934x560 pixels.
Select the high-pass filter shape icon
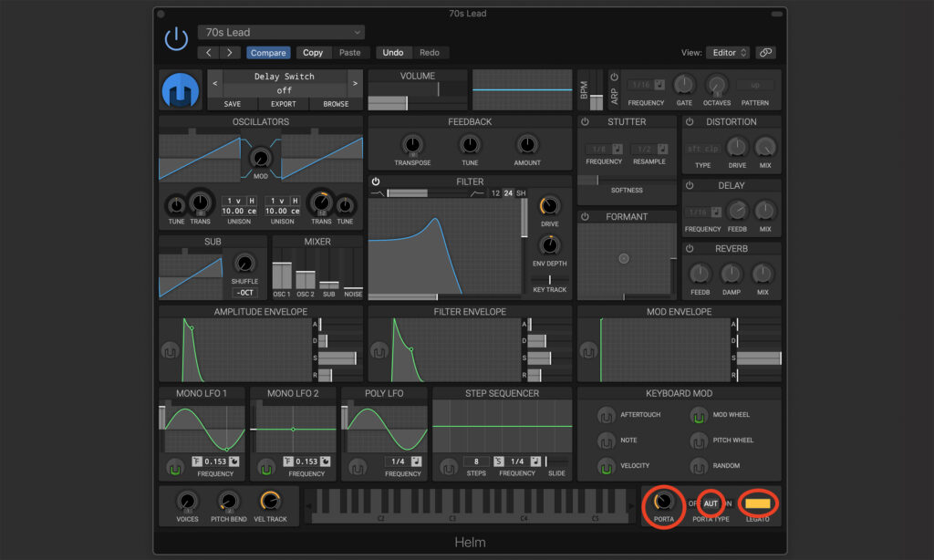(477, 193)
